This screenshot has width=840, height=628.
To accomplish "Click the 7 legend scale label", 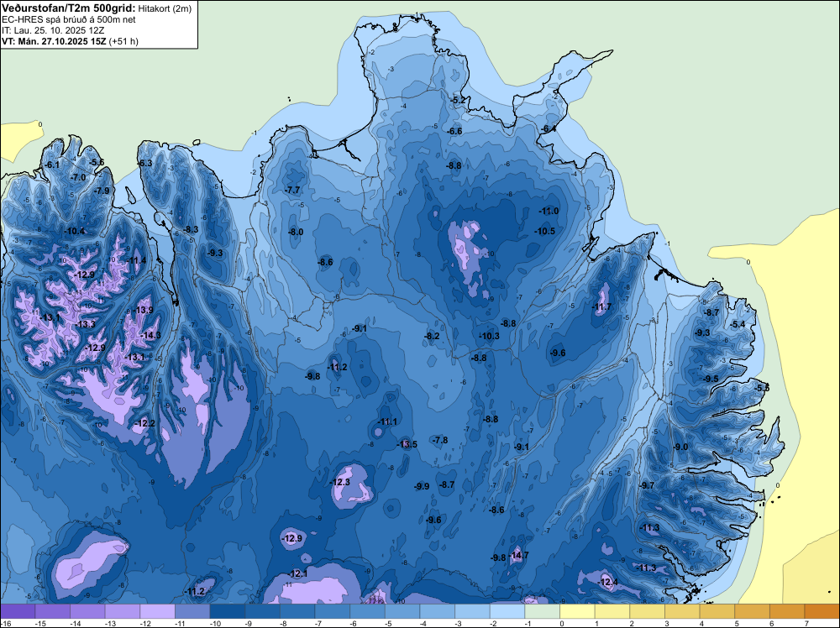I will pyautogui.click(x=806, y=623).
